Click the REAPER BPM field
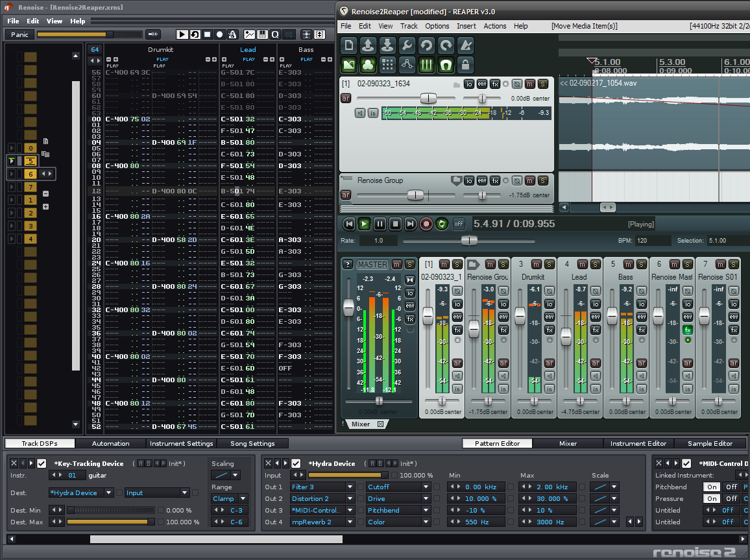 (x=653, y=241)
